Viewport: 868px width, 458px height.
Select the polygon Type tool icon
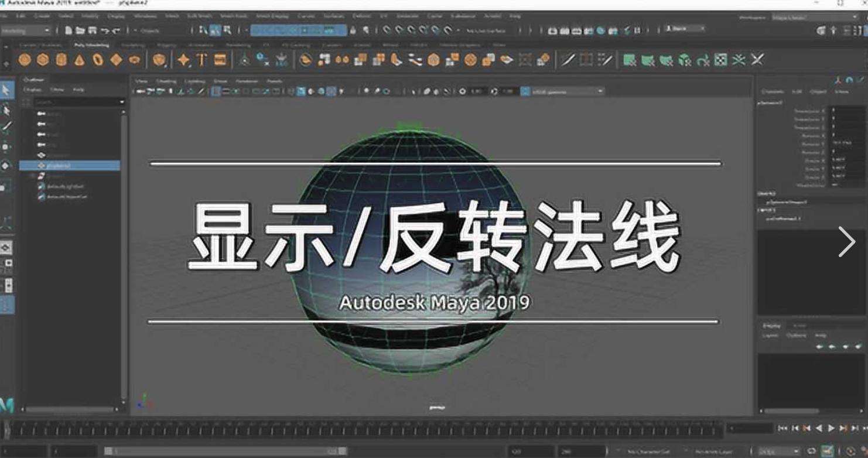[x=202, y=60]
